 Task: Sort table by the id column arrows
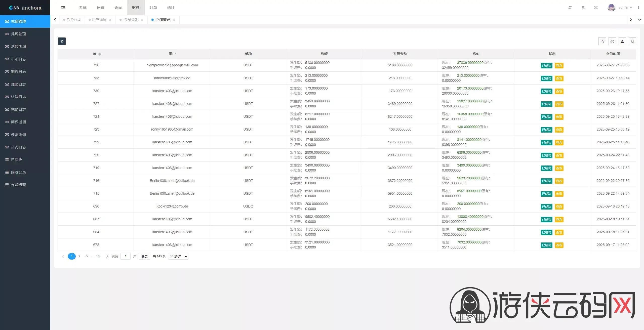pyautogui.click(x=100, y=54)
